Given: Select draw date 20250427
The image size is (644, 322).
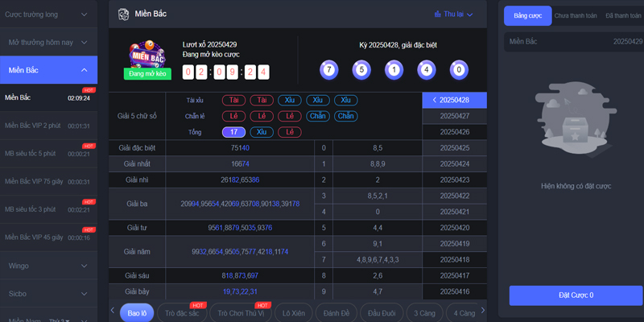Looking at the screenshot, I should point(455,116).
